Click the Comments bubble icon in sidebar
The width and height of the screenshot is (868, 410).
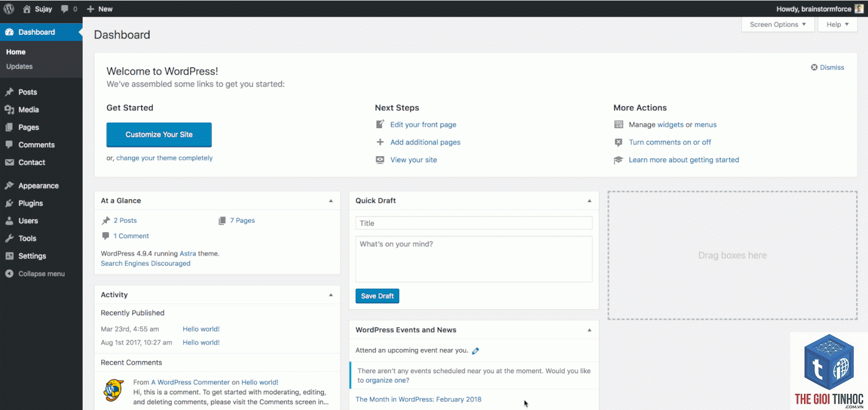pyautogui.click(x=9, y=145)
